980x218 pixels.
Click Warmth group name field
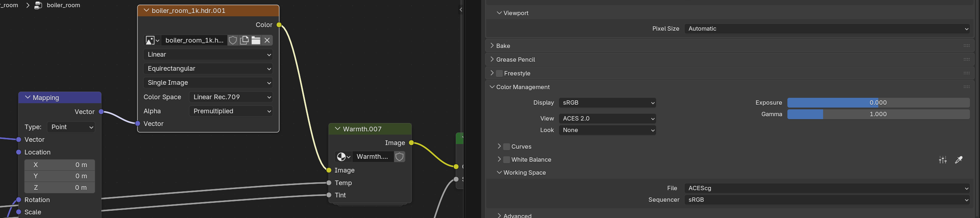point(373,157)
